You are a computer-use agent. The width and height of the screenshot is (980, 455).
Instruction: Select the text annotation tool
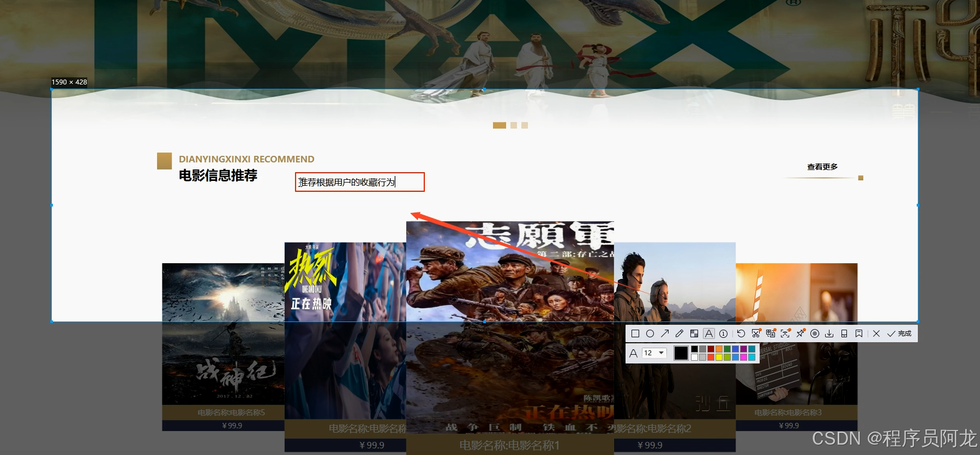pos(709,333)
